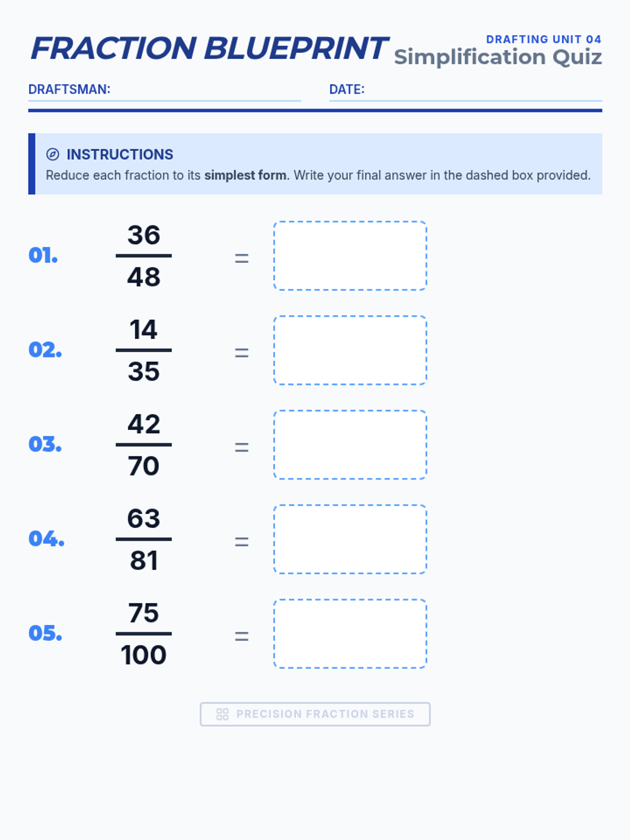Screen dimensions: 630x840
Task: Click the answer box for problem 01
Action: coord(350,256)
